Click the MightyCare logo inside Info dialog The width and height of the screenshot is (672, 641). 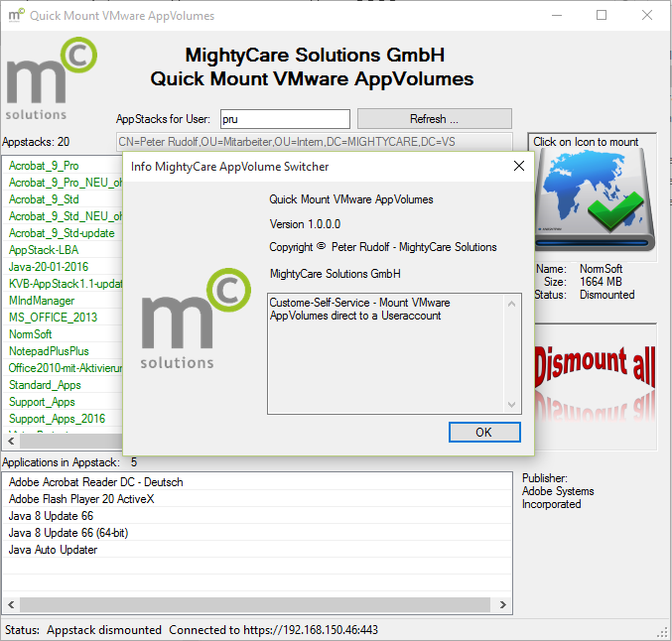coord(196,319)
